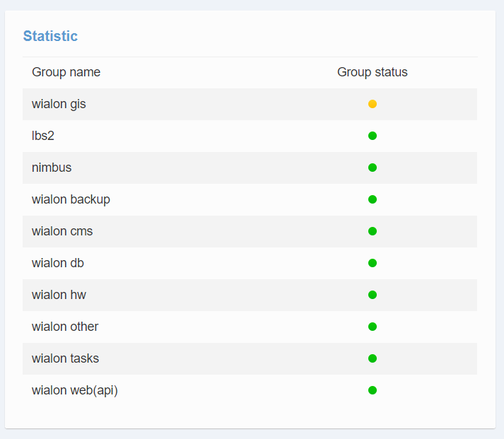The width and height of the screenshot is (504, 439).
Task: Click the 'Group name' column header
Action: [66, 72]
